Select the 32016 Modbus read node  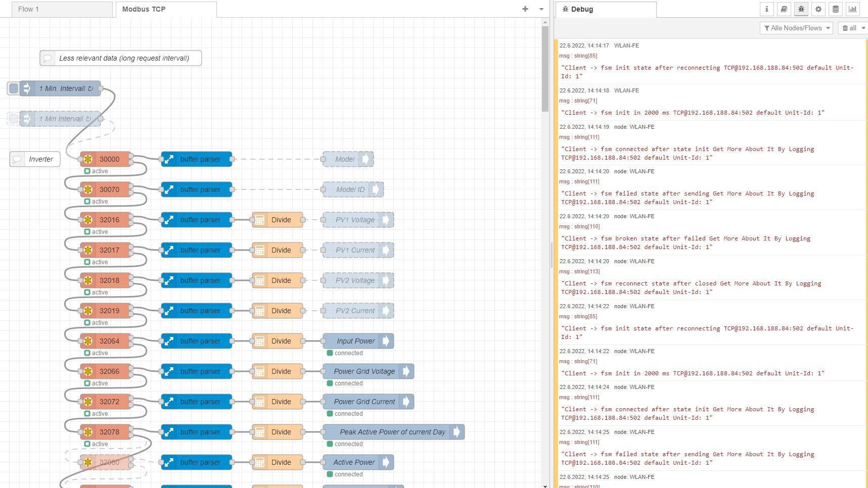pos(106,220)
